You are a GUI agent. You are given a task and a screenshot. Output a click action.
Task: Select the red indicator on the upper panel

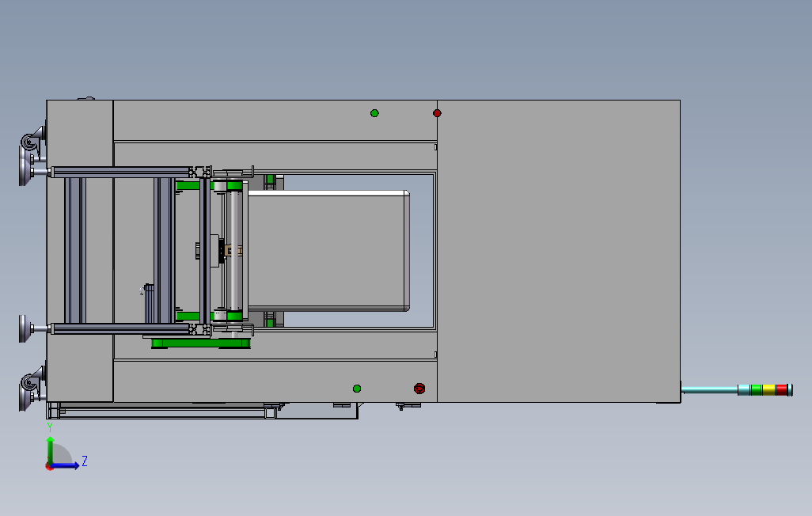click(x=437, y=113)
